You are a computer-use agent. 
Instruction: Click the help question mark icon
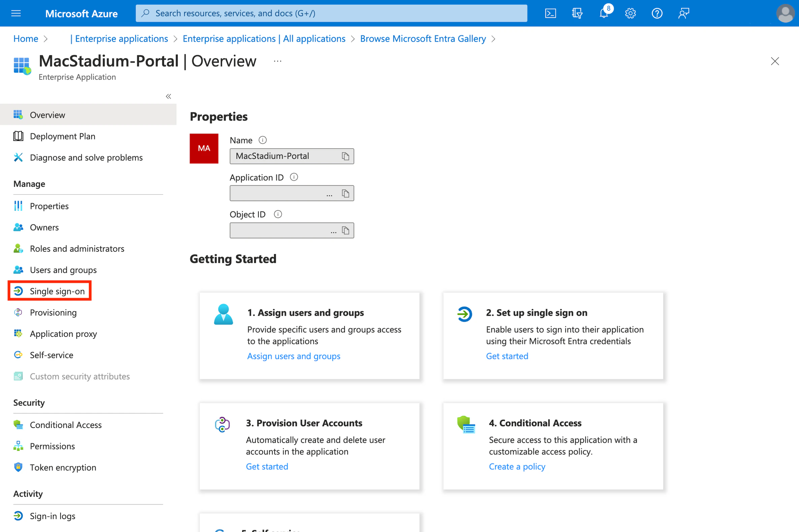[x=657, y=13]
